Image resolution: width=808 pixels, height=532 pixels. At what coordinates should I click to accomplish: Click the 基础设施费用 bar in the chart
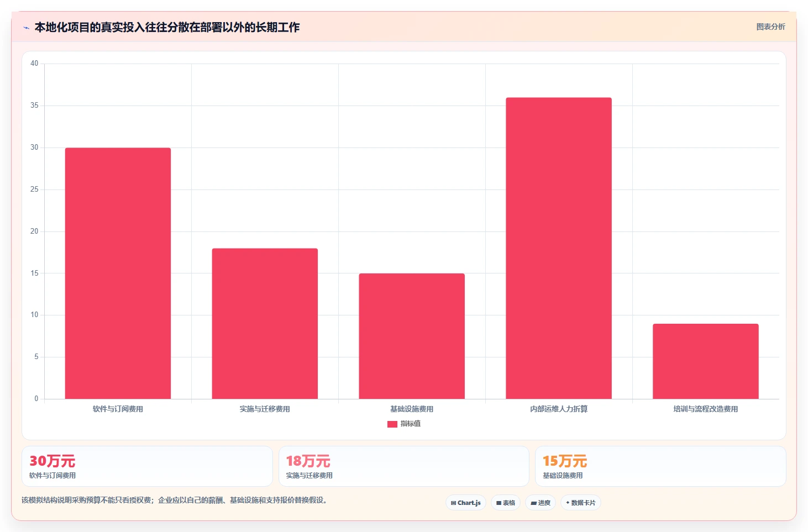[x=412, y=336]
